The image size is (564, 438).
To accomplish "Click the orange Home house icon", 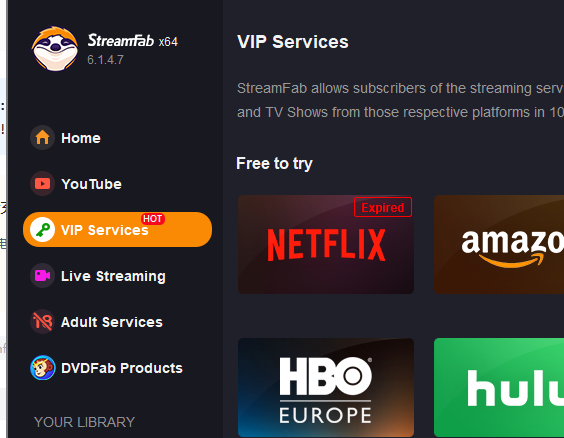I will [x=42, y=138].
